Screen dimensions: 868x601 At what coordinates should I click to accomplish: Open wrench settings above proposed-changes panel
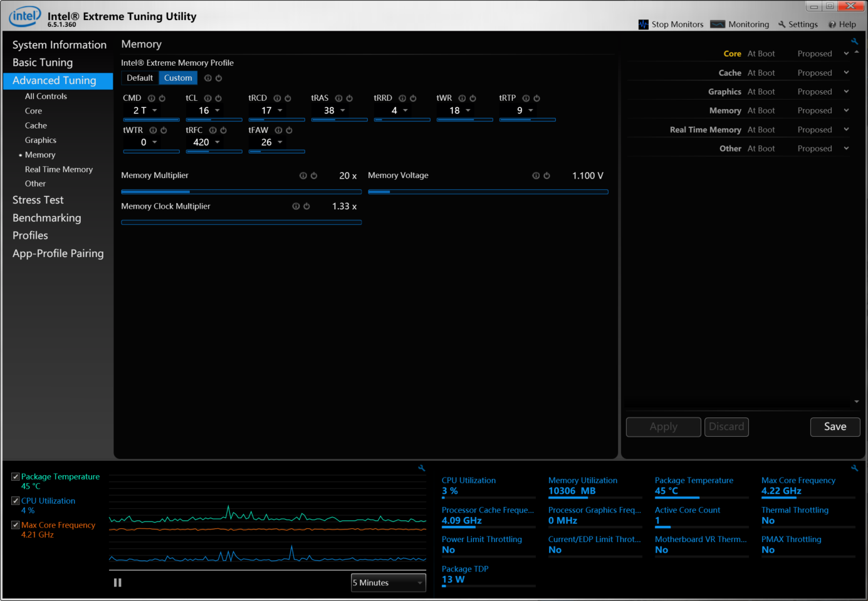click(x=854, y=41)
